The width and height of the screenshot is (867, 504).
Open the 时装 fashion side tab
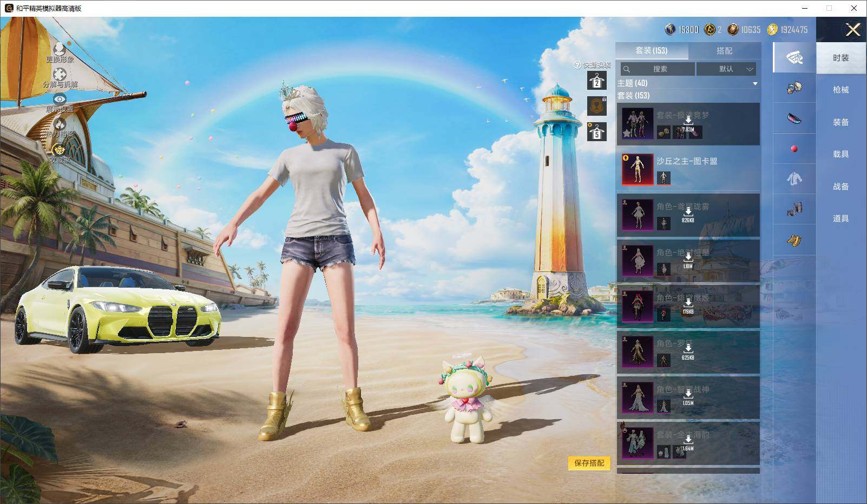pos(841,58)
